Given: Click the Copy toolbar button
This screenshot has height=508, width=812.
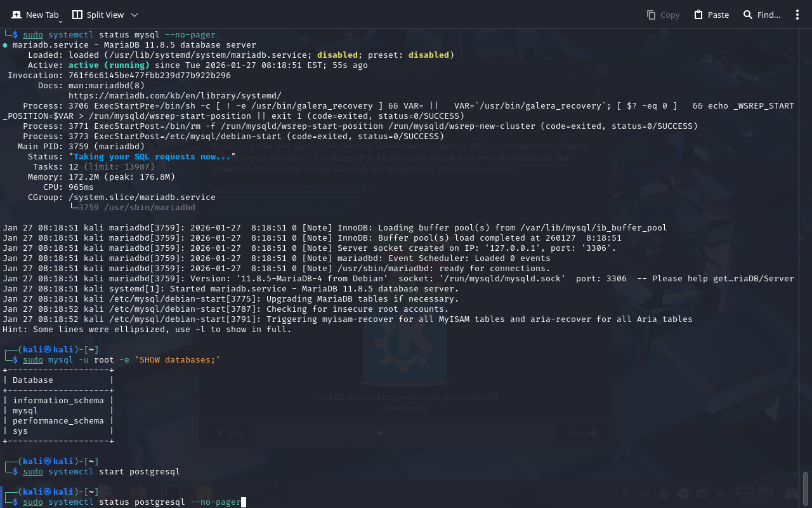Looking at the screenshot, I should click(663, 15).
